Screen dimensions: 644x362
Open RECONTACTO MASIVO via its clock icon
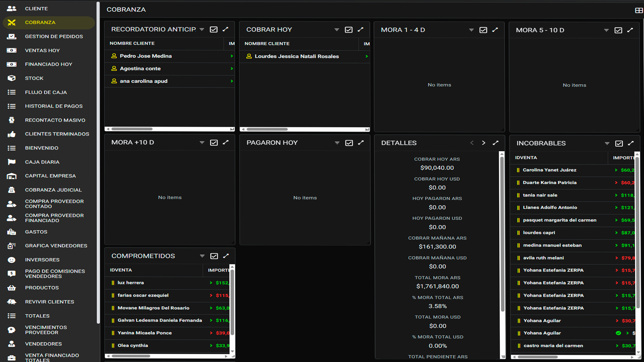click(12, 120)
